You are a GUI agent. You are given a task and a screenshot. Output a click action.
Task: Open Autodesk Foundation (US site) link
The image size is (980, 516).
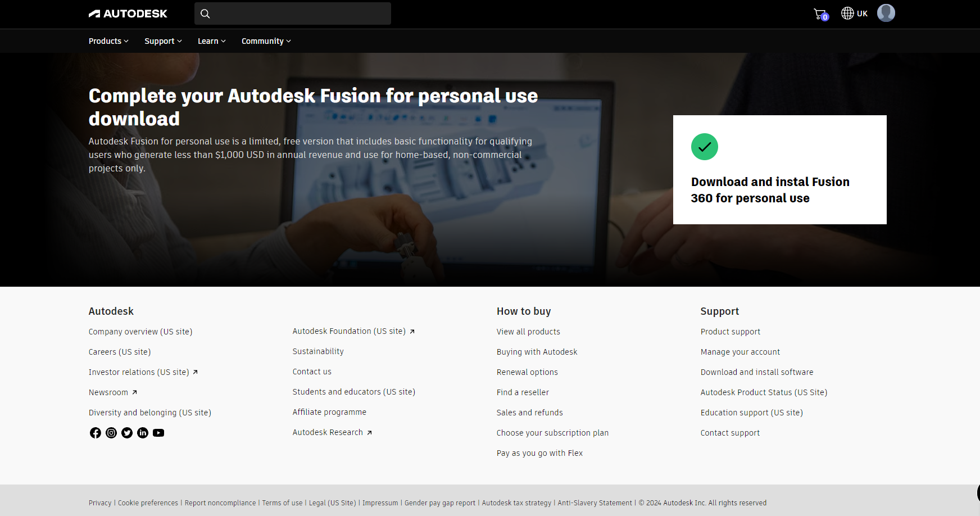coord(353,331)
